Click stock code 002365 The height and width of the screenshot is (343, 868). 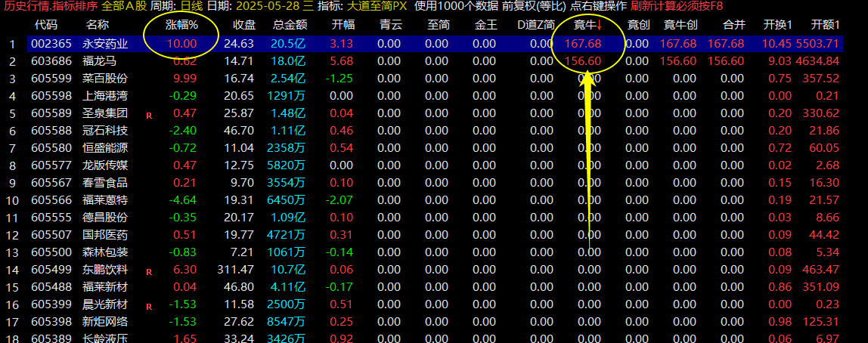click(x=51, y=44)
